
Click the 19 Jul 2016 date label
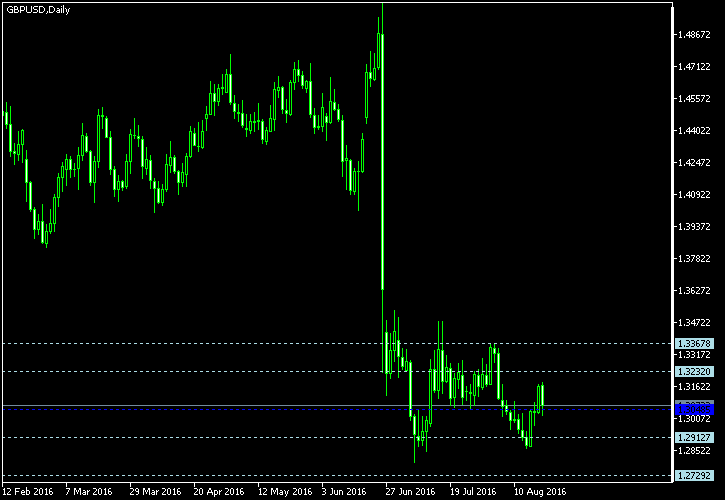click(x=473, y=491)
